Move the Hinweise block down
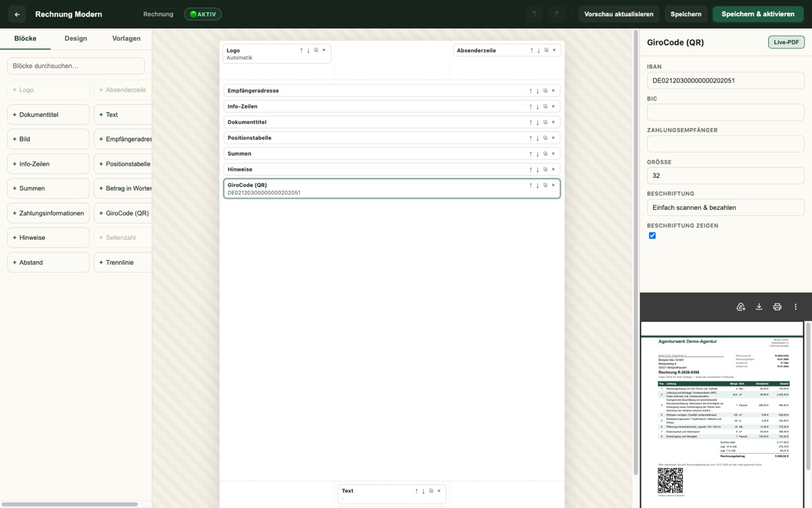 (x=538, y=169)
